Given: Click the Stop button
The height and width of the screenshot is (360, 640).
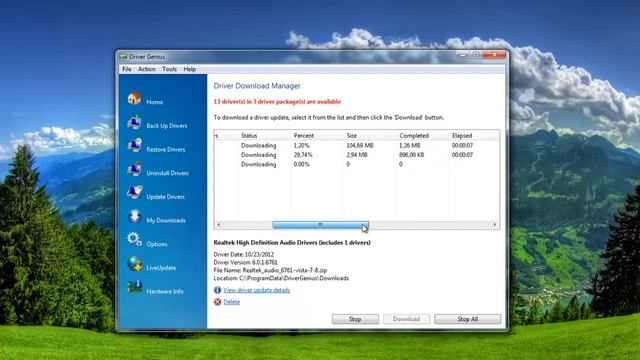Looking at the screenshot, I should click(355, 319).
